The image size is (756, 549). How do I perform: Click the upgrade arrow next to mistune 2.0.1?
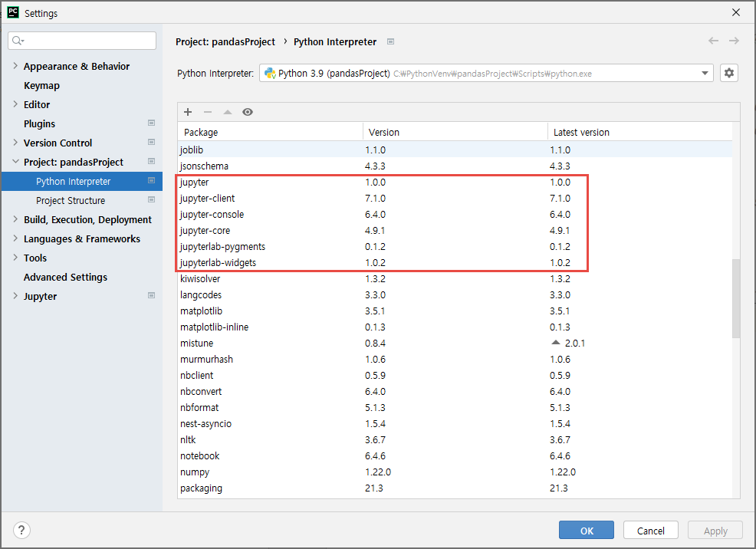tap(555, 343)
